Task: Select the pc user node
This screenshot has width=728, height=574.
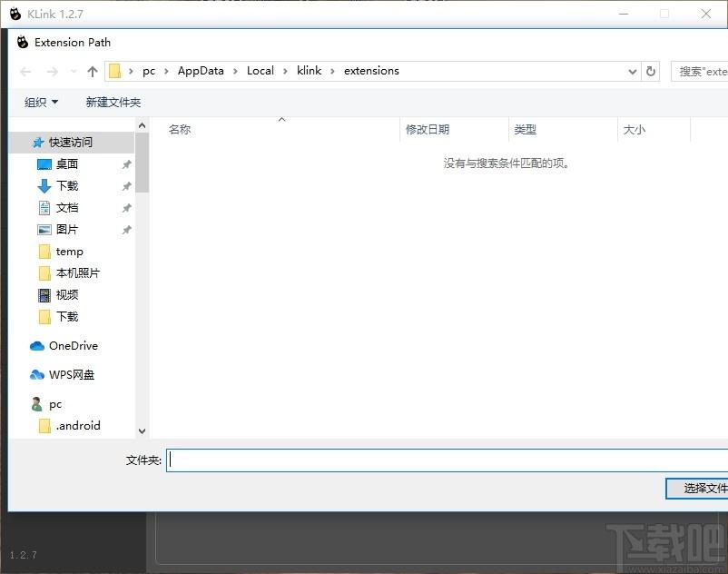Action: tap(55, 404)
